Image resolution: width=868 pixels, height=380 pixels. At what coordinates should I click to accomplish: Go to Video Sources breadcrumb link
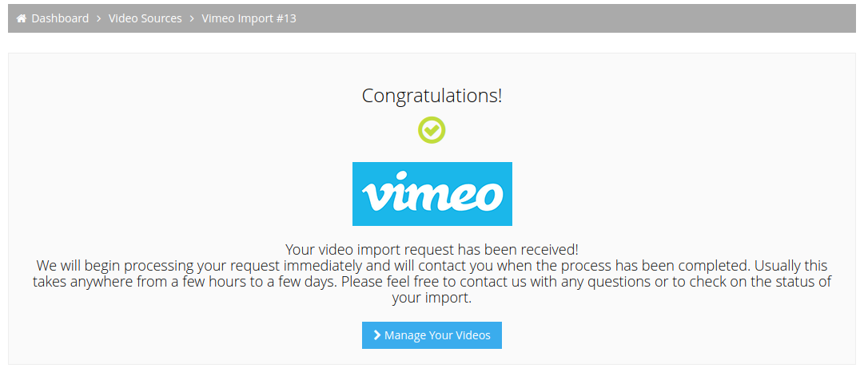tap(145, 19)
